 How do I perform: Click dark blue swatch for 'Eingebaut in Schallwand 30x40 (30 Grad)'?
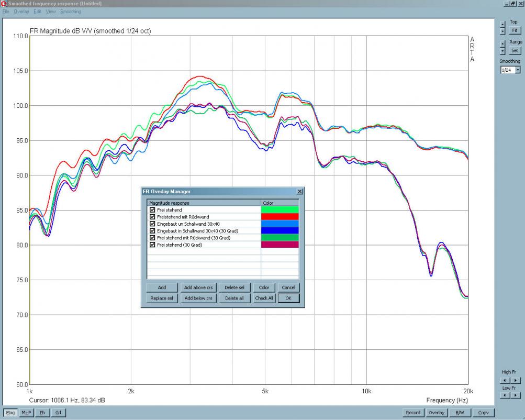pyautogui.click(x=280, y=231)
